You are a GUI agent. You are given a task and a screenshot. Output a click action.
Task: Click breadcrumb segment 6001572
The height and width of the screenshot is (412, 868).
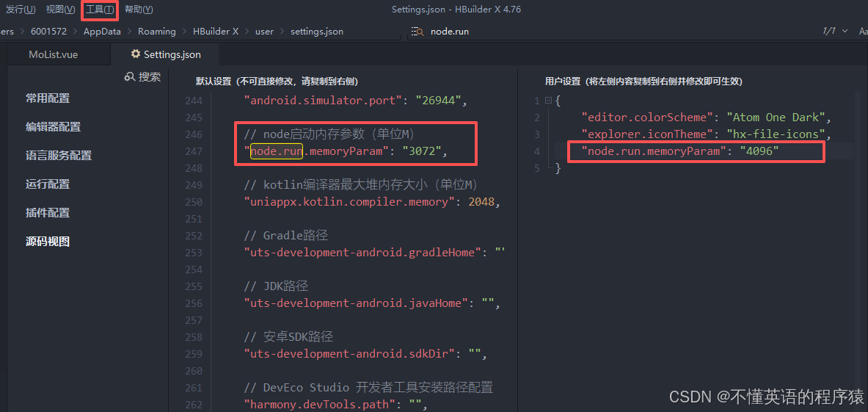pyautogui.click(x=48, y=32)
